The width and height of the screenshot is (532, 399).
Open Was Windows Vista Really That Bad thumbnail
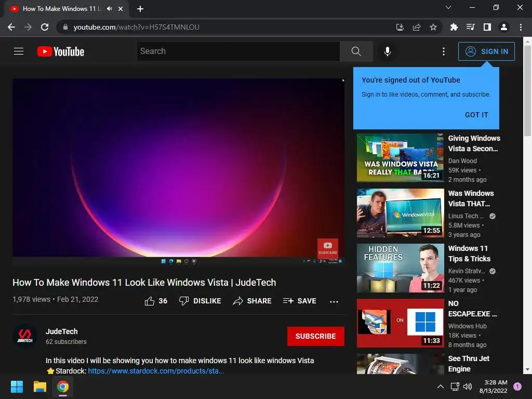[401, 158]
